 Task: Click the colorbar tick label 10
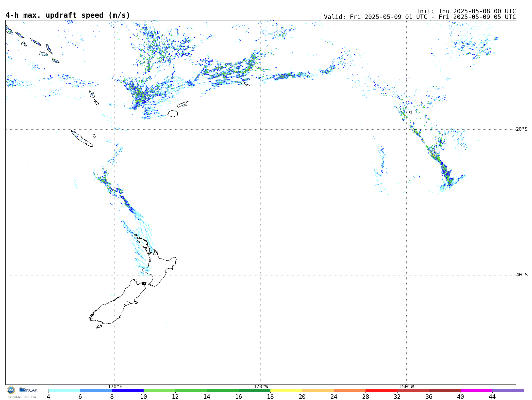(144, 397)
